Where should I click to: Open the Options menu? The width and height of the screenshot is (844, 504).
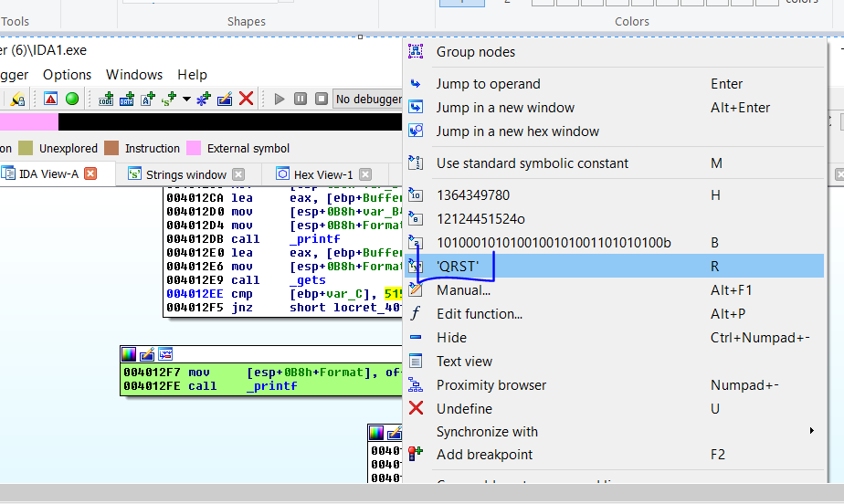click(x=67, y=75)
